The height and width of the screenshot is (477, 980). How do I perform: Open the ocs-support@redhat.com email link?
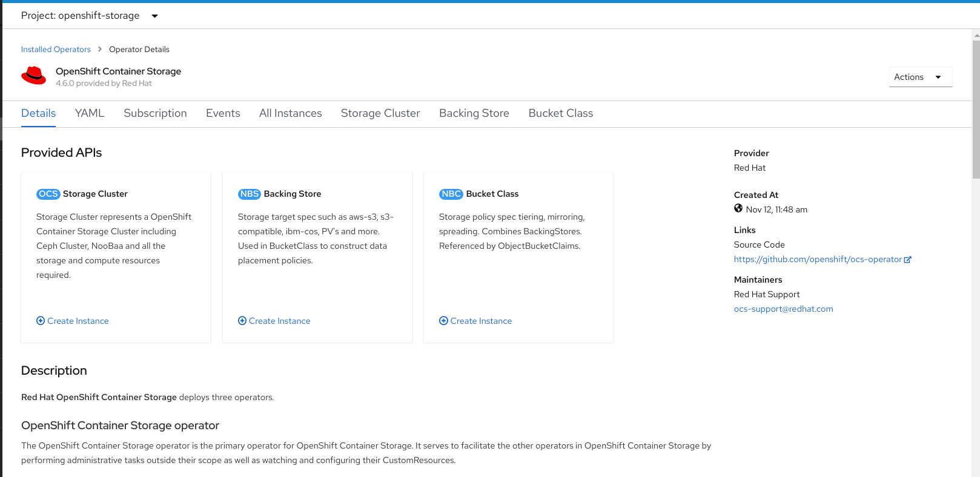tap(783, 309)
